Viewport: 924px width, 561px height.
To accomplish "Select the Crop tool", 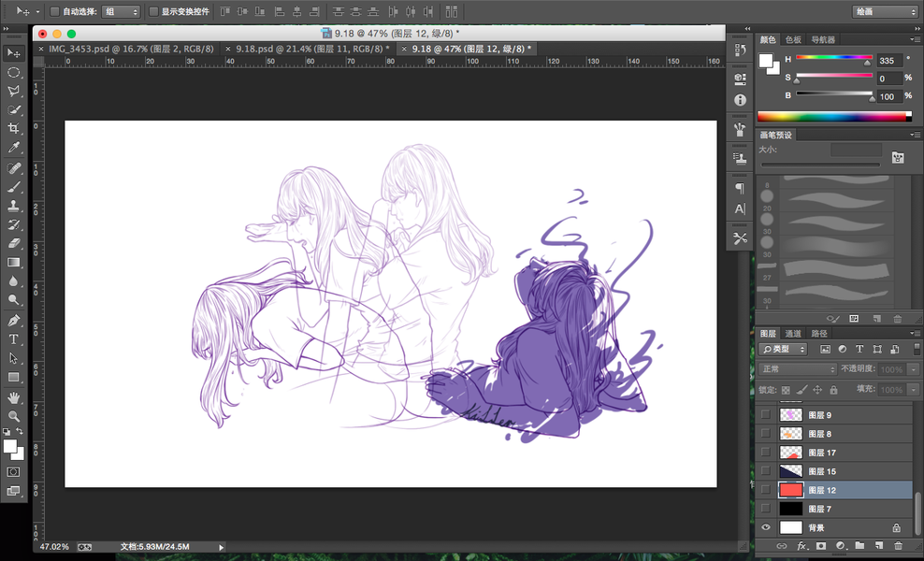I will 13,128.
